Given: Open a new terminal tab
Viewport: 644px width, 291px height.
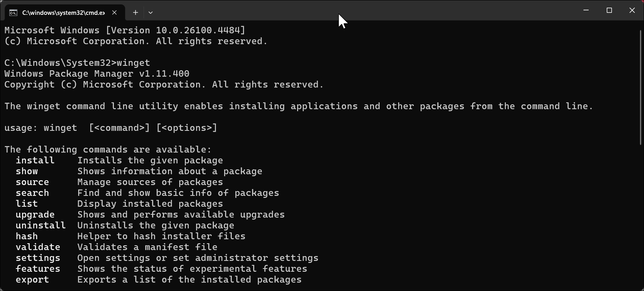Looking at the screenshot, I should (136, 12).
